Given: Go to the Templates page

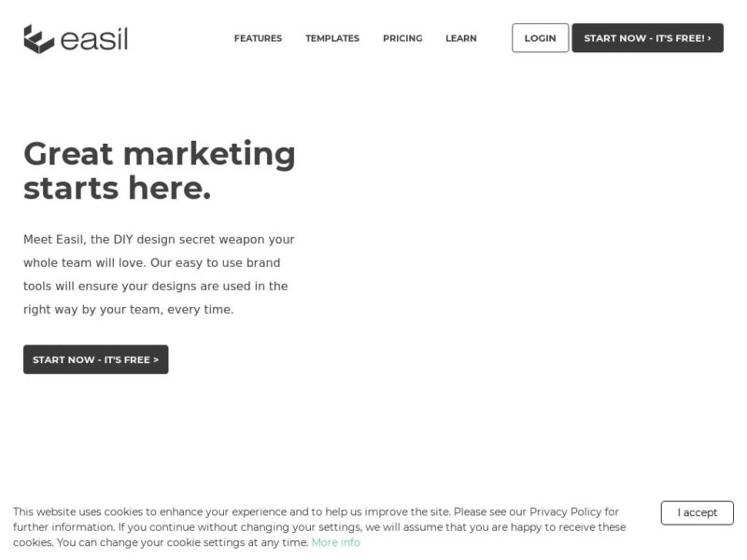Looking at the screenshot, I should [x=332, y=38].
